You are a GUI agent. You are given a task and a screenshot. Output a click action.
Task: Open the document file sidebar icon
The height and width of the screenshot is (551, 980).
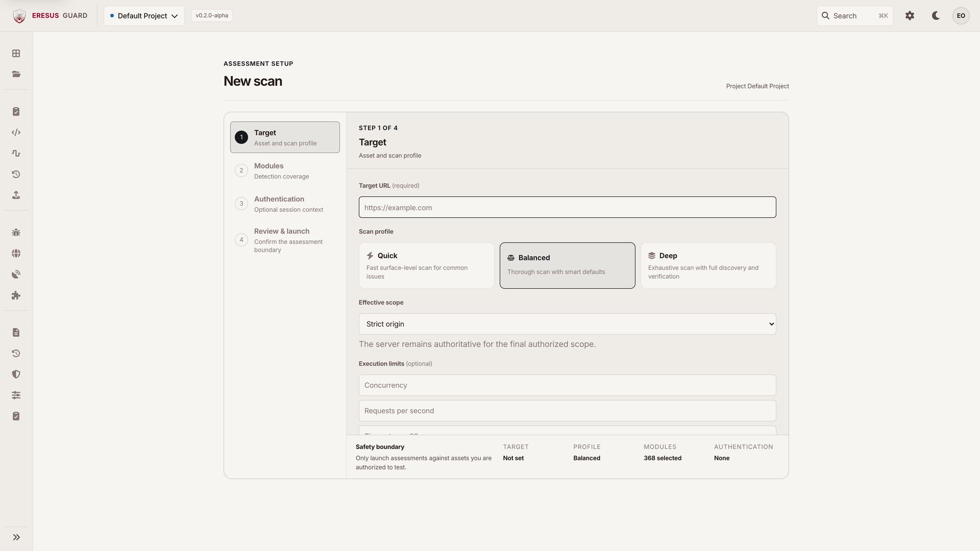(x=16, y=333)
